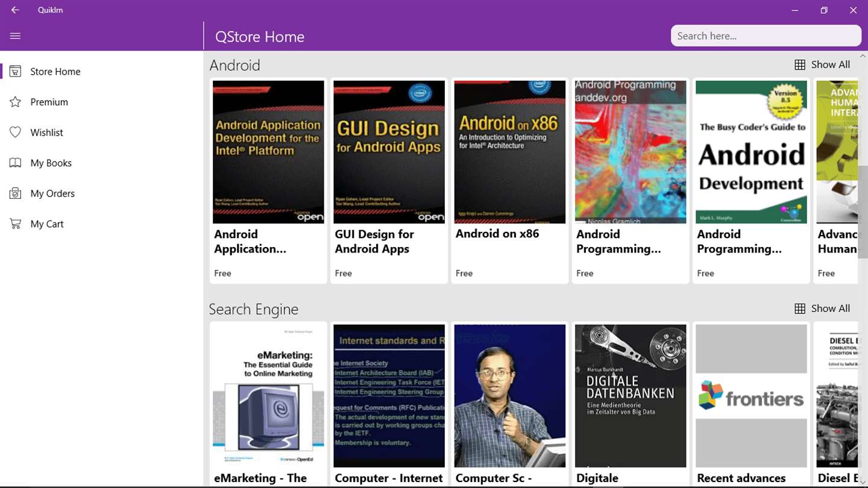Go to Store Home
Image resolution: width=868 pixels, height=488 pixels.
101,71
